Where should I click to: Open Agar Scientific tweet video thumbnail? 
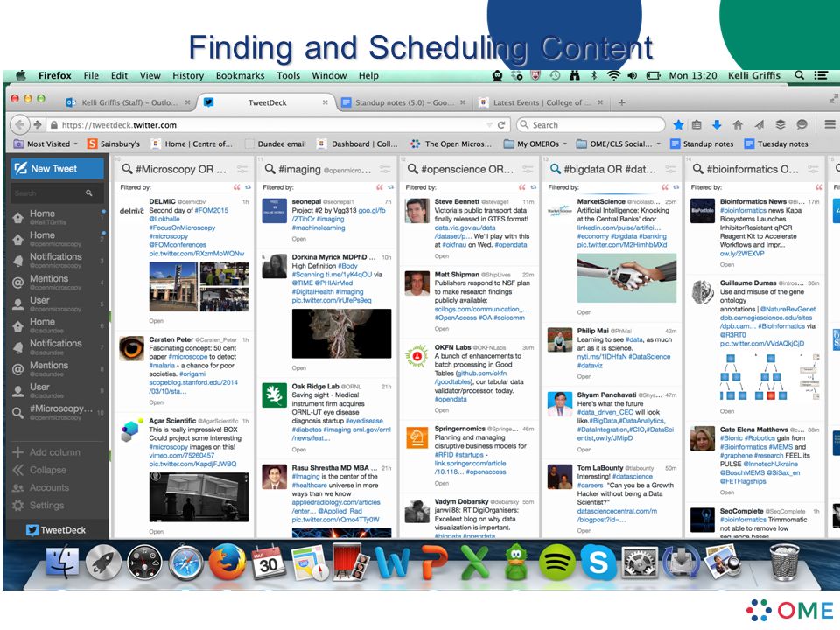click(x=199, y=497)
